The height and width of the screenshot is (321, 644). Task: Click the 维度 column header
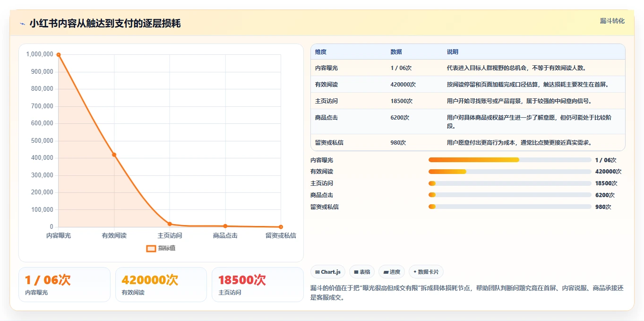tap(321, 52)
